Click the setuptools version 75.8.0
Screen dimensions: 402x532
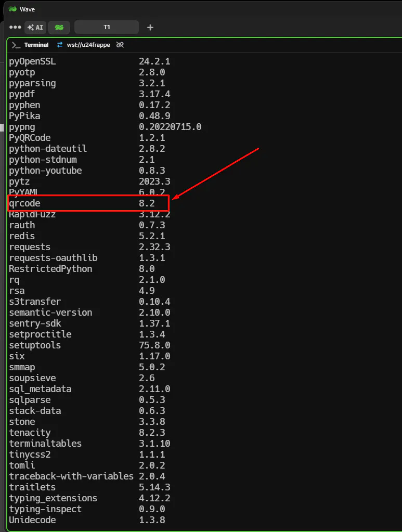click(154, 345)
